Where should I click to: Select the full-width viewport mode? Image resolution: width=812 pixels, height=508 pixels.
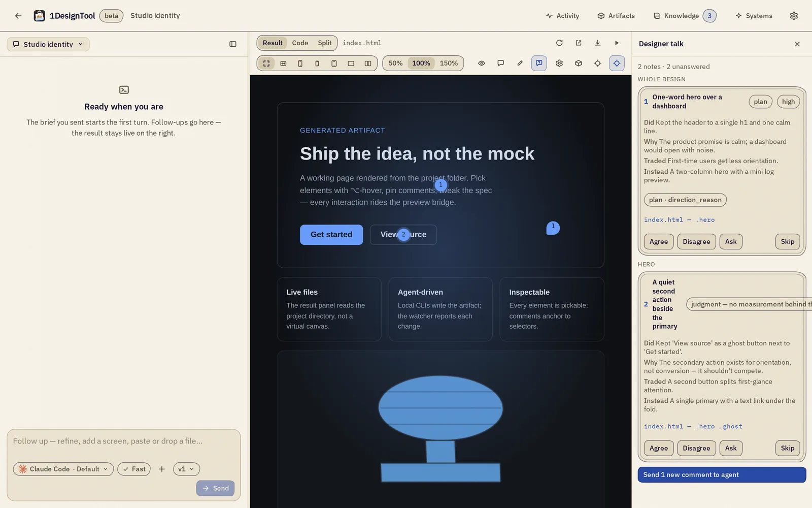283,63
